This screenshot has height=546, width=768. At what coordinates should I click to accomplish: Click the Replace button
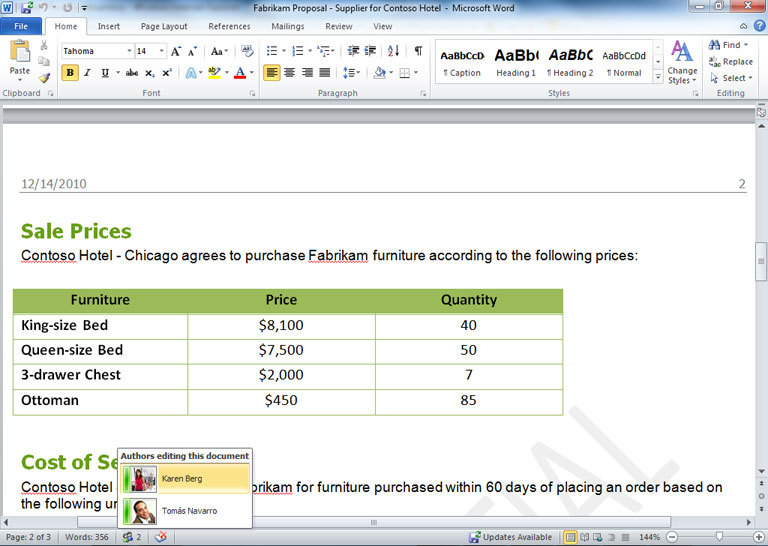coord(730,62)
